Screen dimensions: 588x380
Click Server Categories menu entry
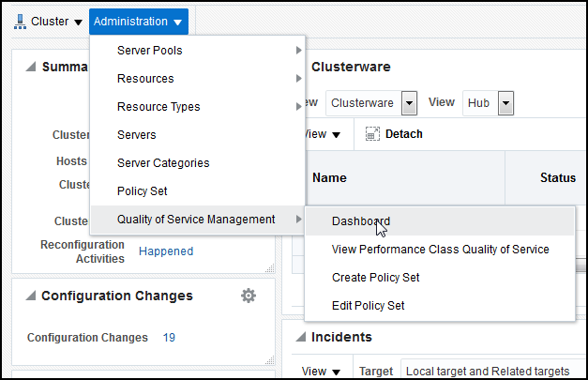tap(163, 163)
